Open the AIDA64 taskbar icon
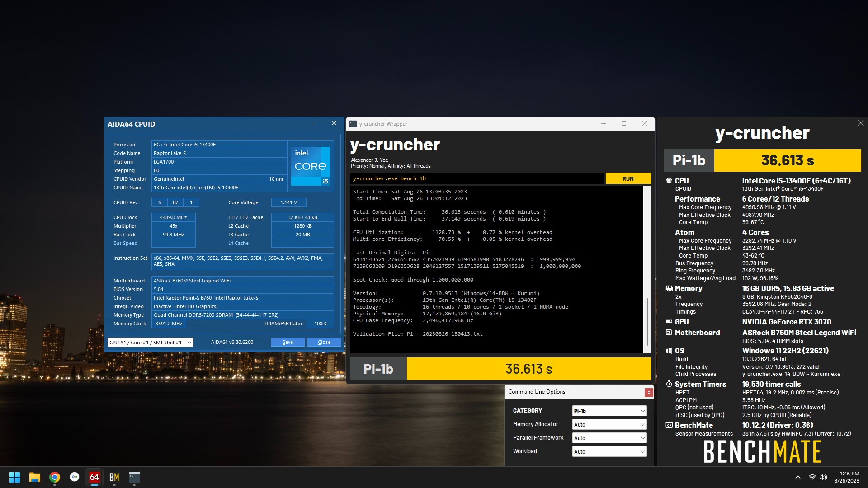 pyautogui.click(x=94, y=477)
